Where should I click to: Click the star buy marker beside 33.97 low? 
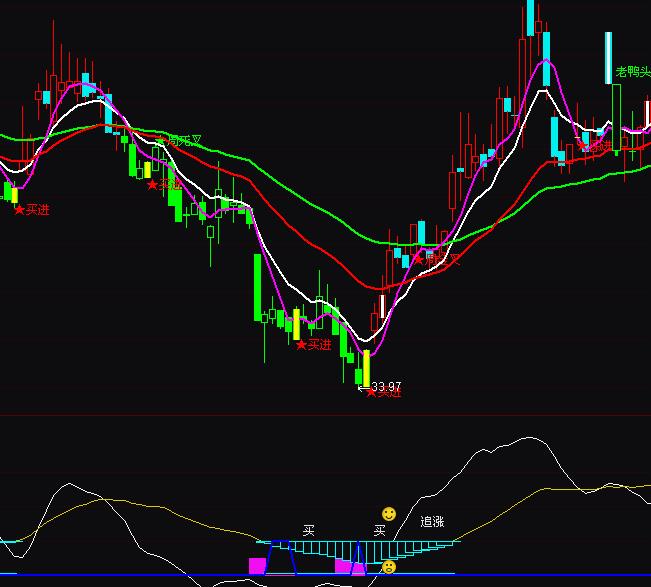click(372, 392)
